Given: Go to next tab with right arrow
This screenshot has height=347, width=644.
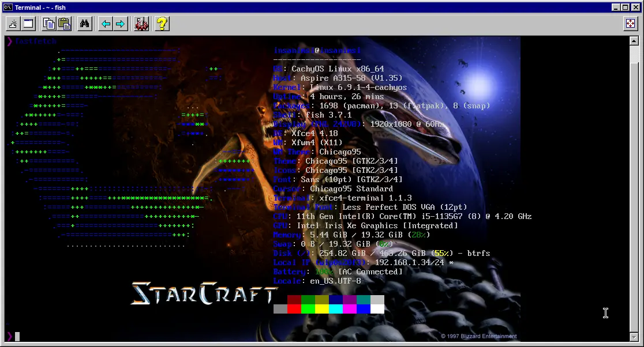Looking at the screenshot, I should tap(121, 24).
